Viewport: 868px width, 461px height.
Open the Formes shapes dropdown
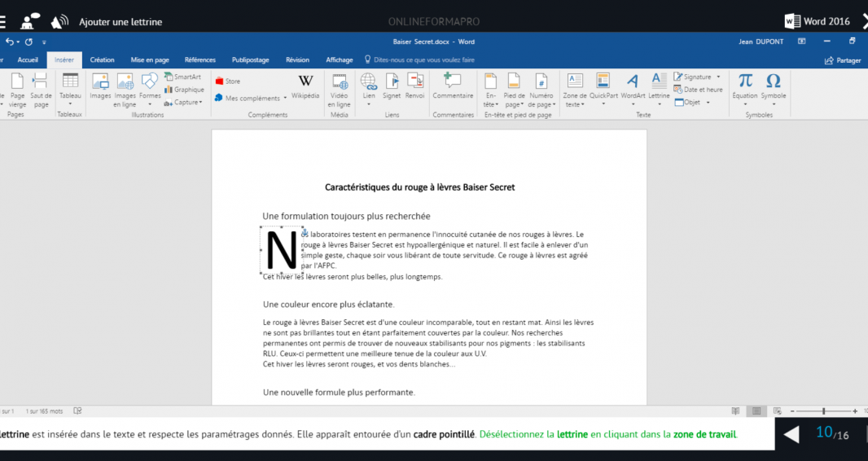pos(150,90)
